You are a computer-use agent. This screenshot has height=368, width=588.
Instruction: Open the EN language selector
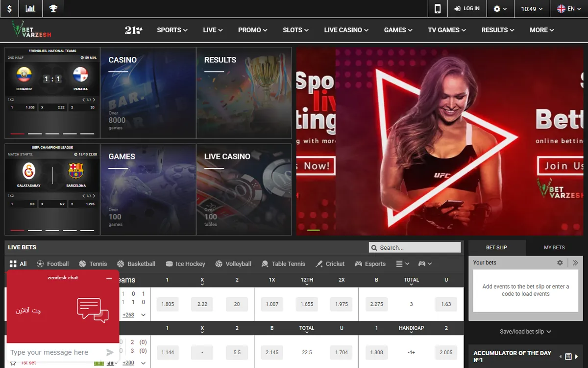[x=569, y=9]
